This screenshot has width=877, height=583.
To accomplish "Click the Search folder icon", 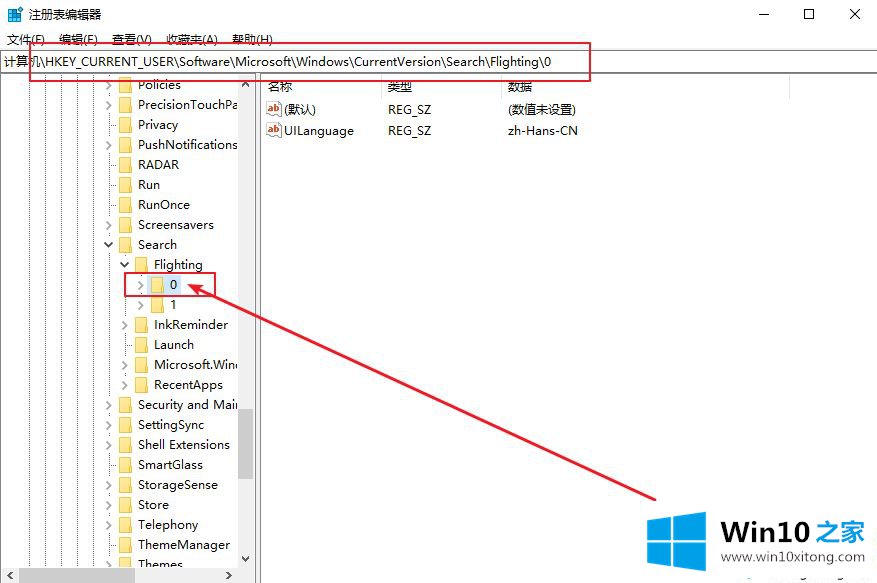I will pyautogui.click(x=126, y=245).
